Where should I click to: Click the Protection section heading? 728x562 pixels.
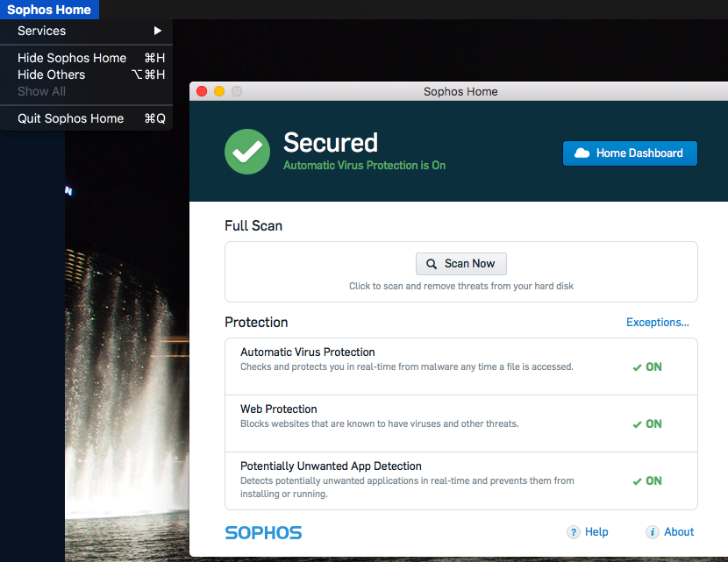[x=256, y=322]
